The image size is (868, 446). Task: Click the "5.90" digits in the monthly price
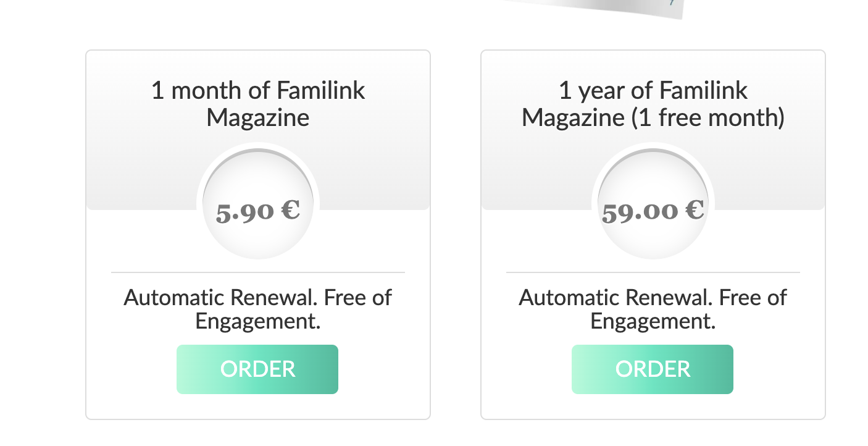pyautogui.click(x=244, y=212)
